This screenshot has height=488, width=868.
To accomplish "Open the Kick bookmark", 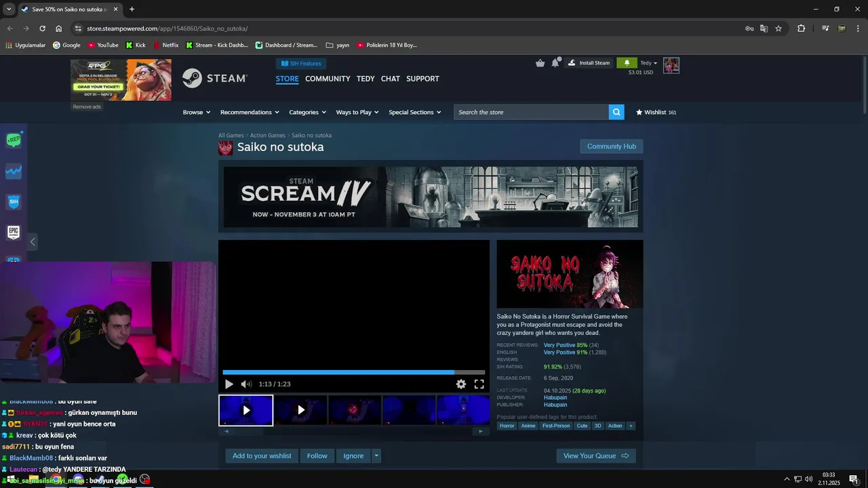I will (136, 45).
